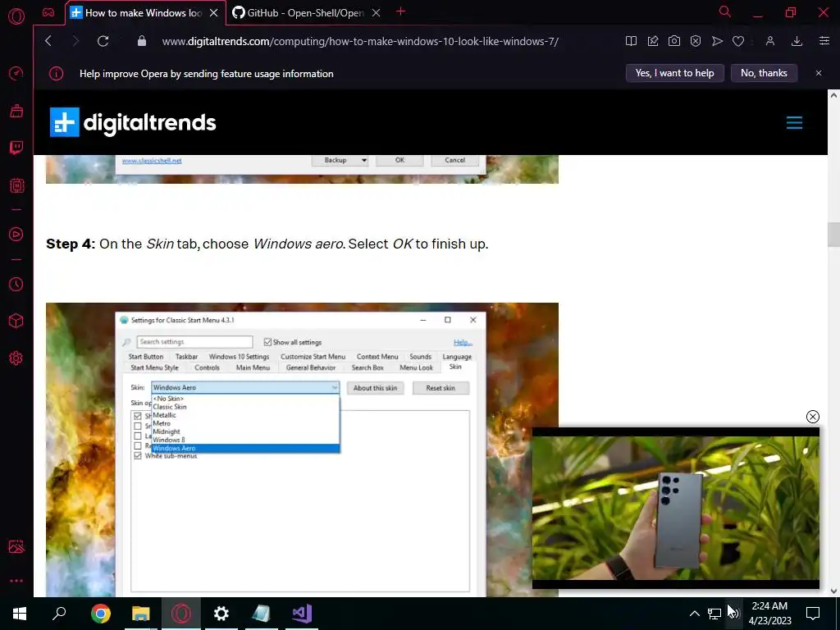Viewport: 840px width, 630px height.
Task: Open Windows Settings from taskbar
Action: [221, 614]
